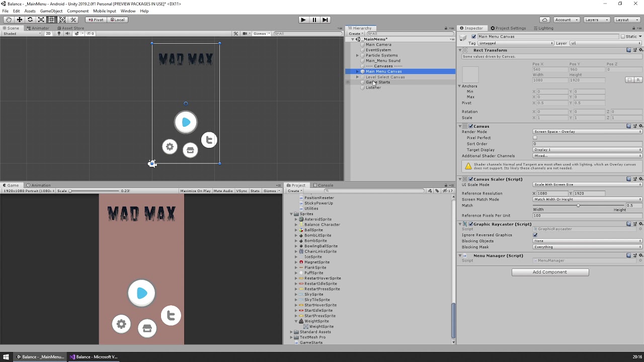The height and width of the screenshot is (362, 644).
Task: Click the Add Component button
Action: (550, 272)
